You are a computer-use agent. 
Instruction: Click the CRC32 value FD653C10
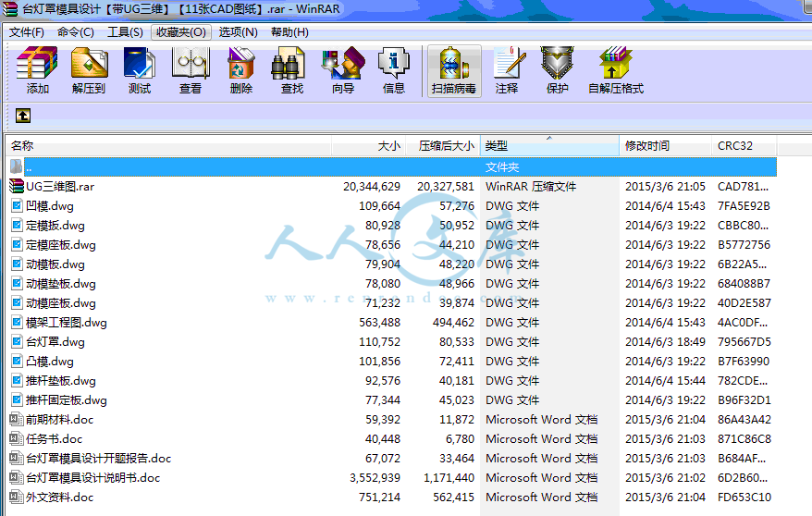pos(744,497)
